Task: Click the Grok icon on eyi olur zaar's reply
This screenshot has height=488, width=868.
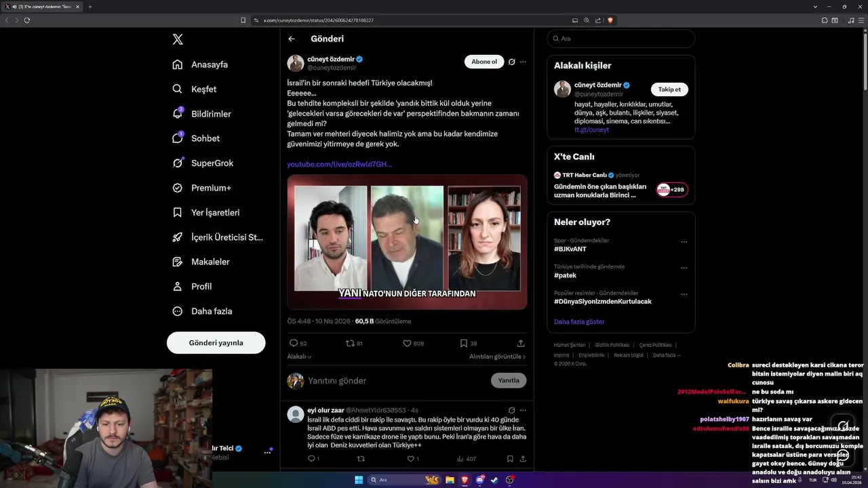Action: tap(512, 410)
